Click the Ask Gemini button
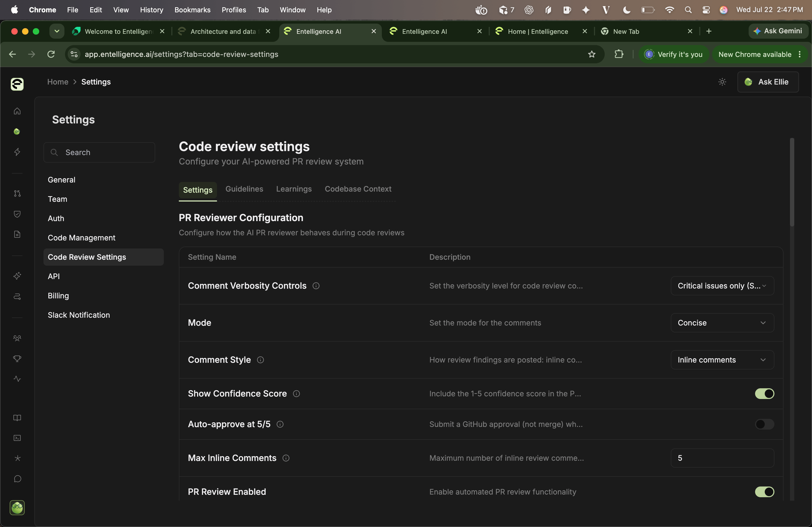Screen dimensions: 812x527 pyautogui.click(x=778, y=31)
